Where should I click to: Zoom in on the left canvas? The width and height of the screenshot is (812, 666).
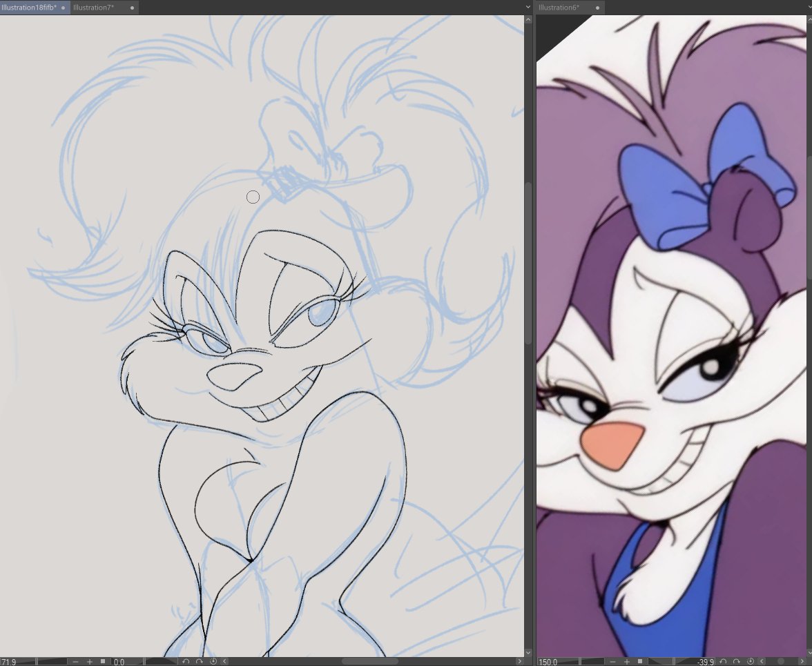pyautogui.click(x=90, y=662)
